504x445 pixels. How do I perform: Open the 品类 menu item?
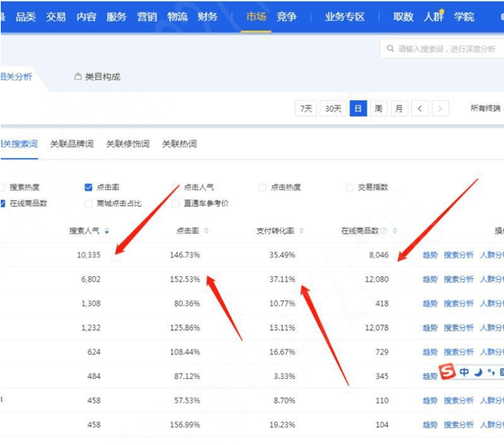[x=26, y=17]
